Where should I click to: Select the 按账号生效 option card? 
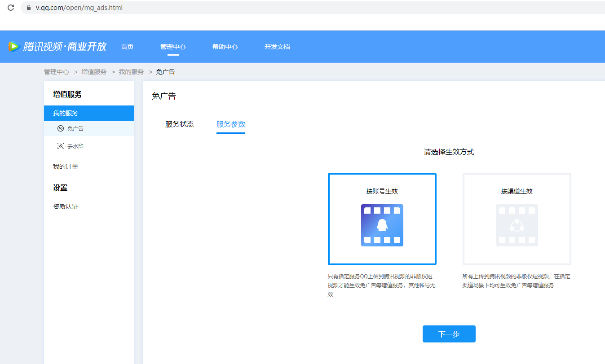(382, 219)
